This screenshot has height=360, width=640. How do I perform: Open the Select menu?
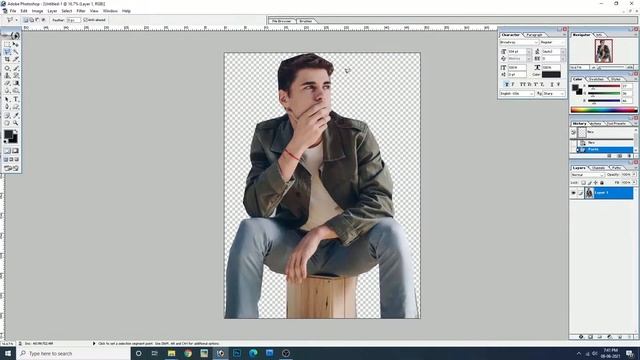point(67,11)
